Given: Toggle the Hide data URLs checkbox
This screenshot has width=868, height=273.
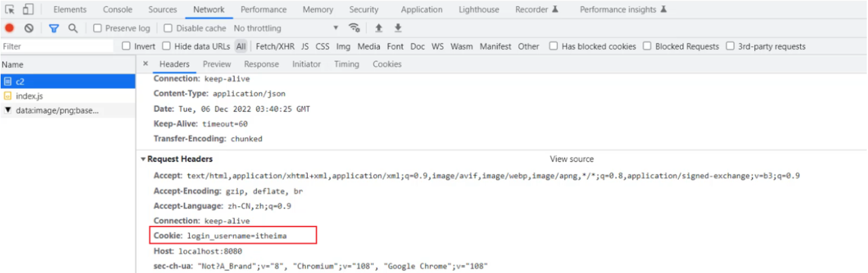Looking at the screenshot, I should (x=167, y=47).
